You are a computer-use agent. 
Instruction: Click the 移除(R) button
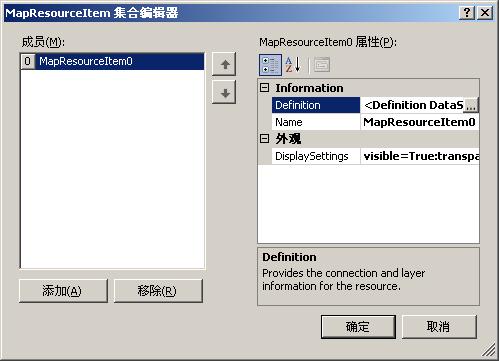[158, 291]
